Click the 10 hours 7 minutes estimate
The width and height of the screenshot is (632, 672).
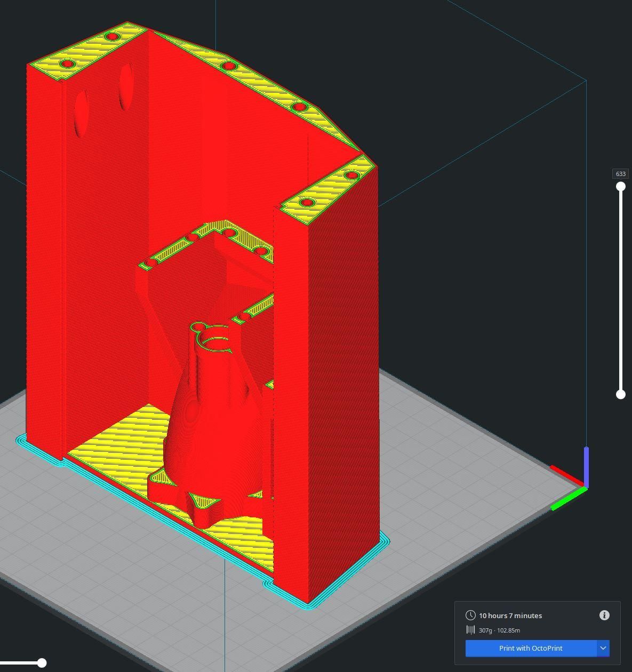click(510, 615)
